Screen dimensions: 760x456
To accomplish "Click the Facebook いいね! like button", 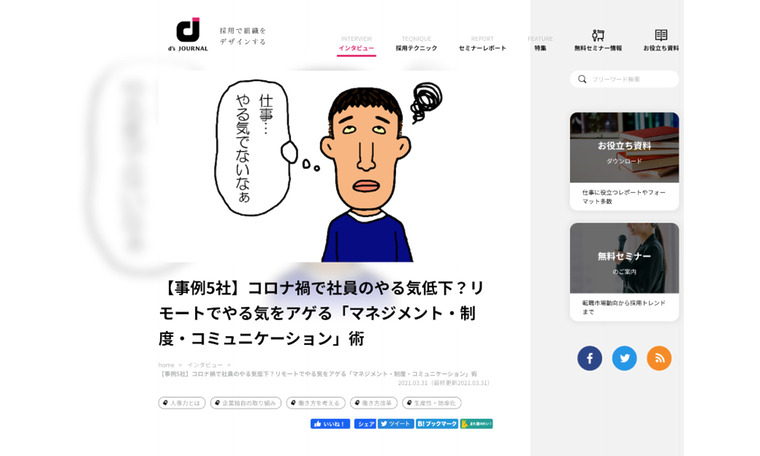I will 330,424.
